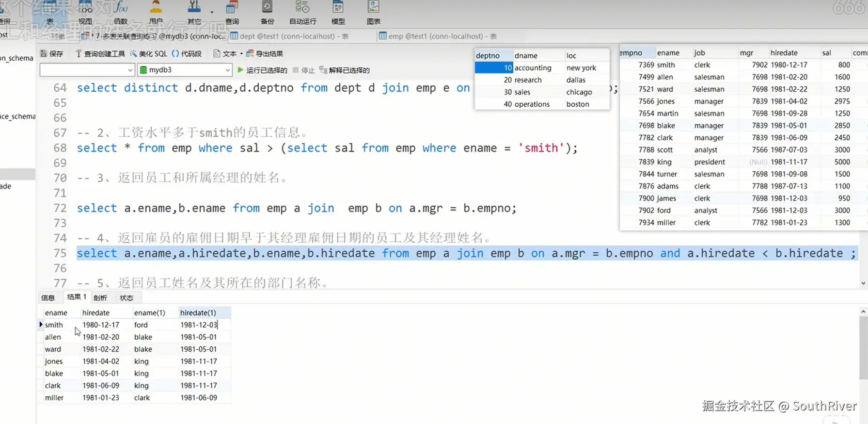868x424 pixels.
Task: Click the sal header in emp table
Action: click(x=836, y=52)
